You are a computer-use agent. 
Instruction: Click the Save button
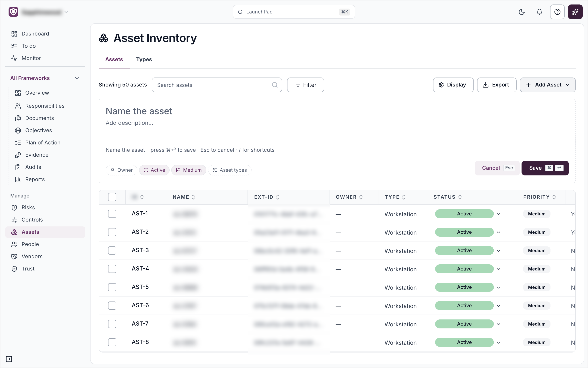(x=545, y=168)
